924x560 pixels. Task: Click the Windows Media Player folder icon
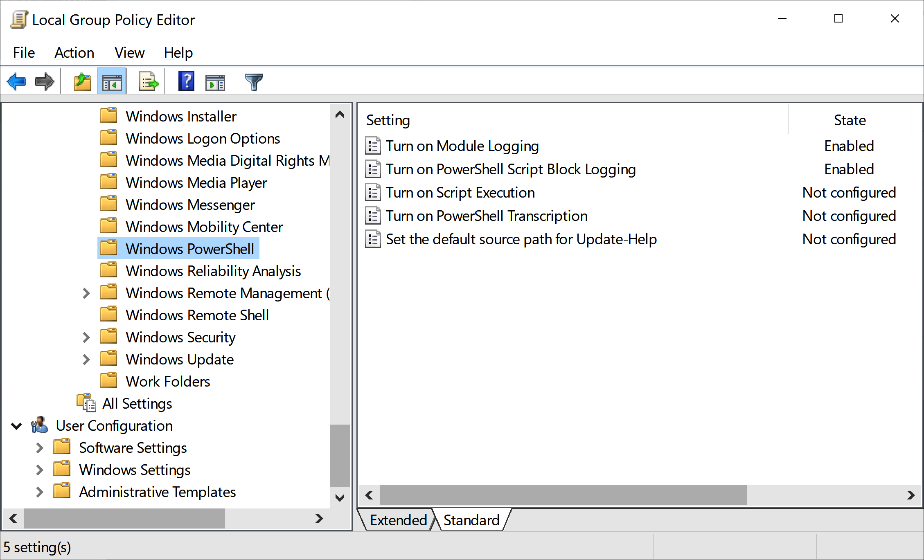tap(109, 182)
